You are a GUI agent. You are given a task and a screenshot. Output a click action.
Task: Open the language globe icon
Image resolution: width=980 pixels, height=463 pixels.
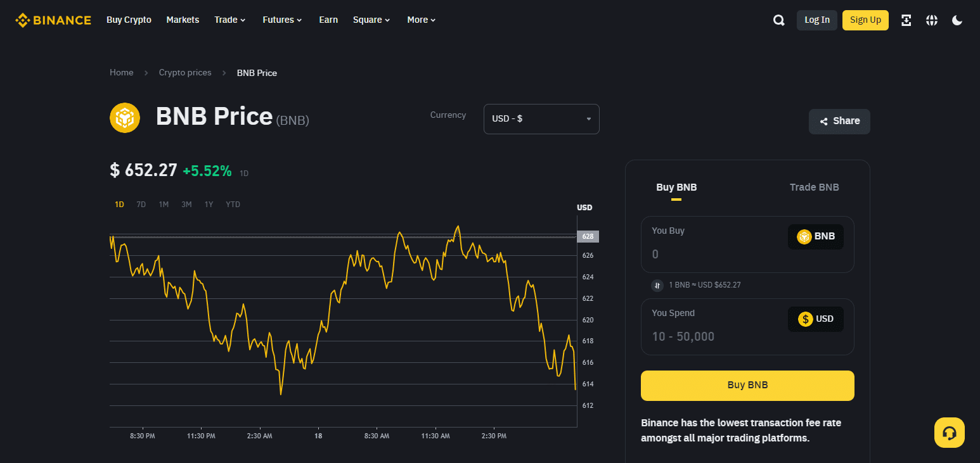[x=932, y=20]
